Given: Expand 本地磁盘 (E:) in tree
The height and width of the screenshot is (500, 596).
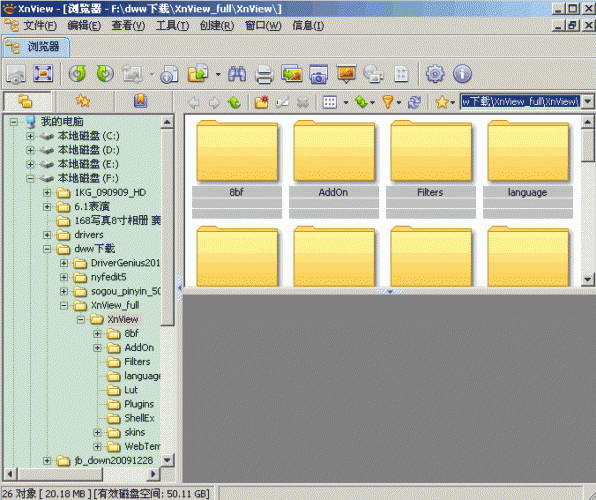Looking at the screenshot, I should [30, 164].
